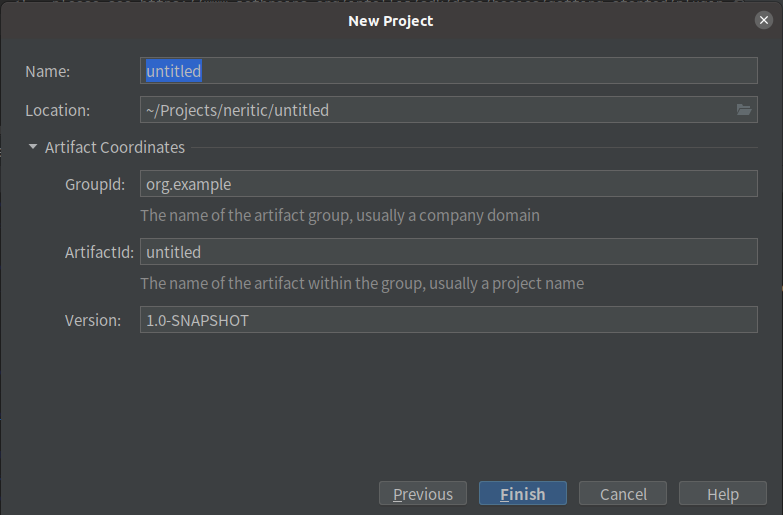Click the Finish button
783x515 pixels.
523,494
